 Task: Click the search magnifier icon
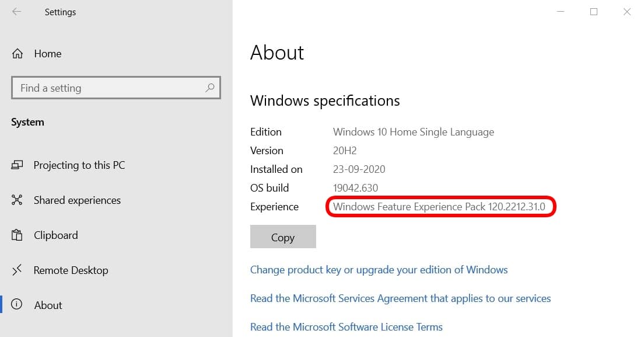tap(210, 88)
